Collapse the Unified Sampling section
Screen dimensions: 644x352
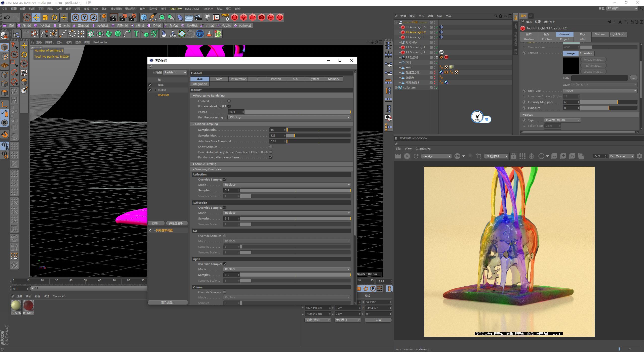[x=194, y=124]
